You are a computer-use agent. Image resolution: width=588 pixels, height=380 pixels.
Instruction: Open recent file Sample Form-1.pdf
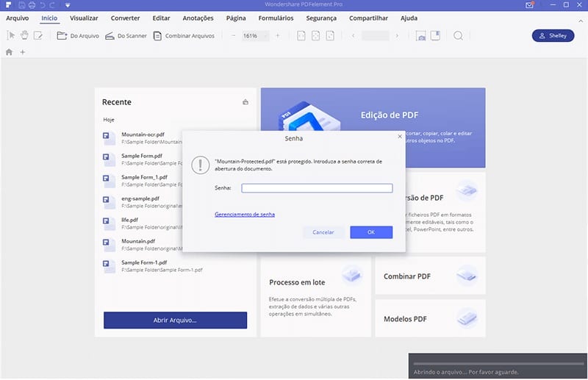pyautogui.click(x=153, y=266)
